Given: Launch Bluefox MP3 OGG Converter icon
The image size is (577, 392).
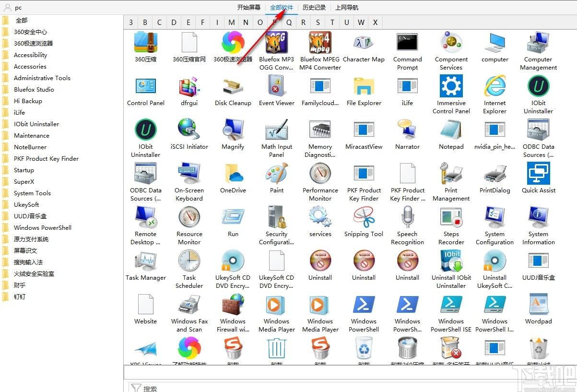Looking at the screenshot, I should tap(277, 43).
